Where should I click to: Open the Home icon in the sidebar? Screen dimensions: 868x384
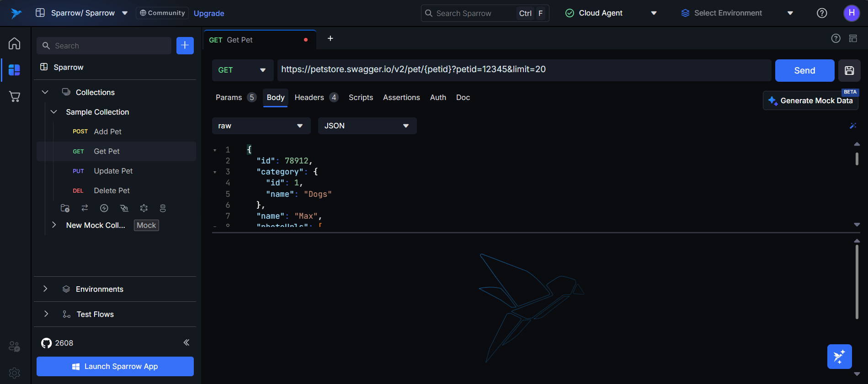[x=15, y=43]
